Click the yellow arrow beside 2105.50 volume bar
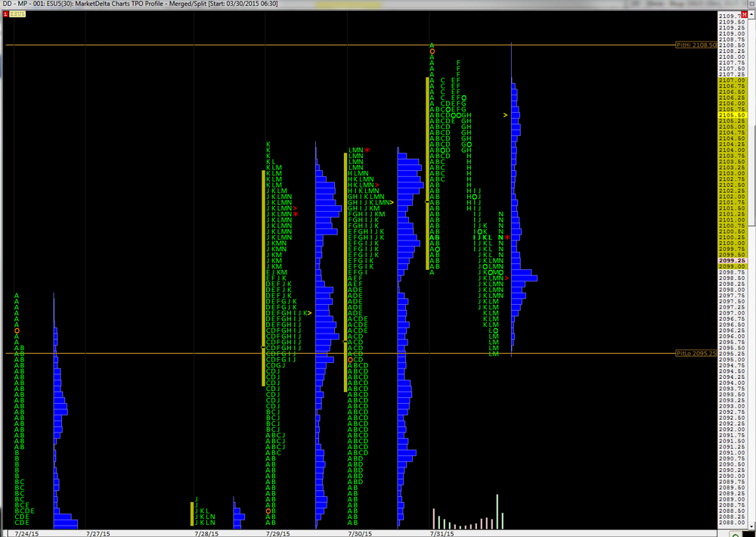Viewport: 756px width, 537px height. click(x=505, y=115)
